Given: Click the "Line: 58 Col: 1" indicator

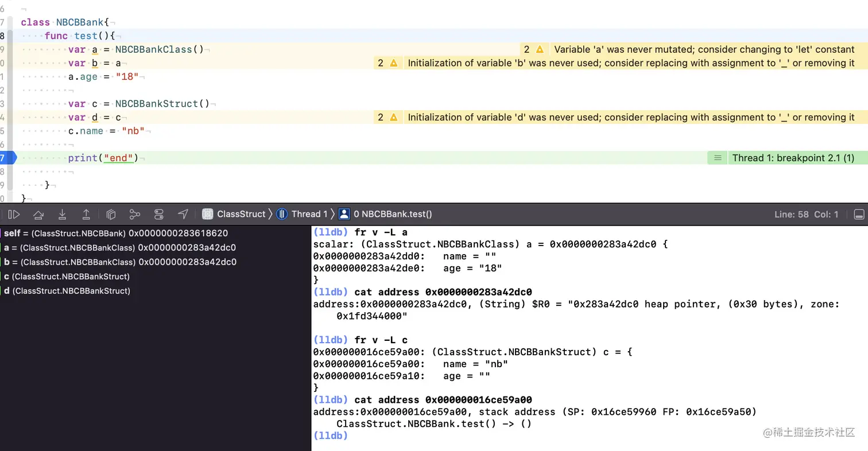Looking at the screenshot, I should [x=806, y=214].
